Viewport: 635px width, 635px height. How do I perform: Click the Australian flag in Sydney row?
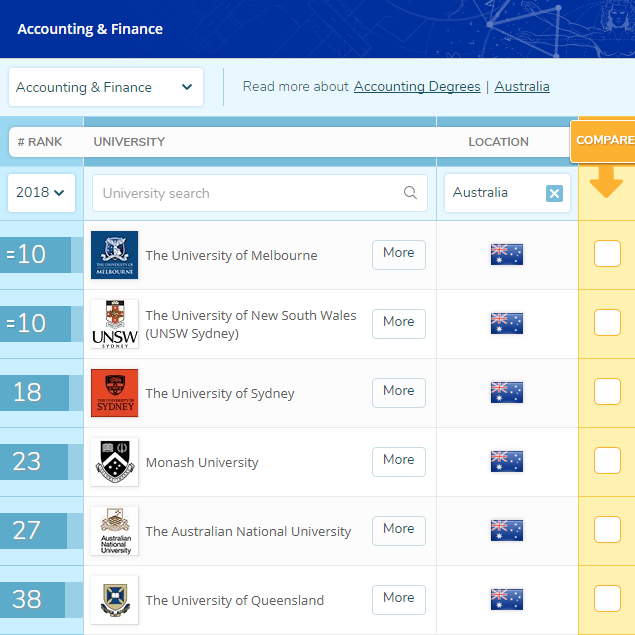(x=507, y=392)
